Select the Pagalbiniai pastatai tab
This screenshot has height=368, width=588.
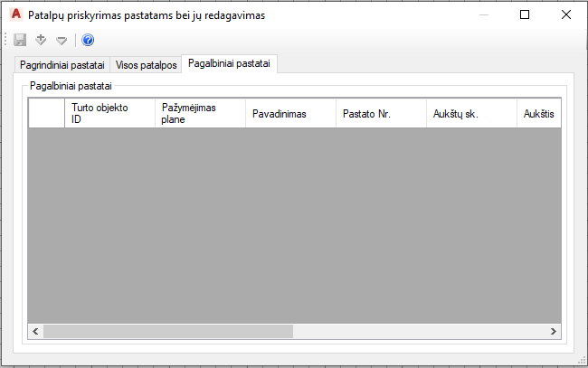coord(229,63)
